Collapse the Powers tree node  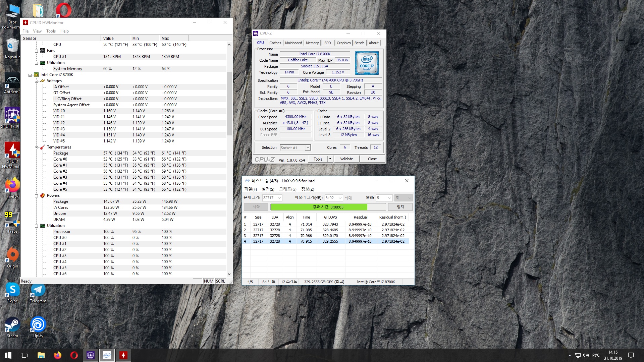(x=36, y=196)
